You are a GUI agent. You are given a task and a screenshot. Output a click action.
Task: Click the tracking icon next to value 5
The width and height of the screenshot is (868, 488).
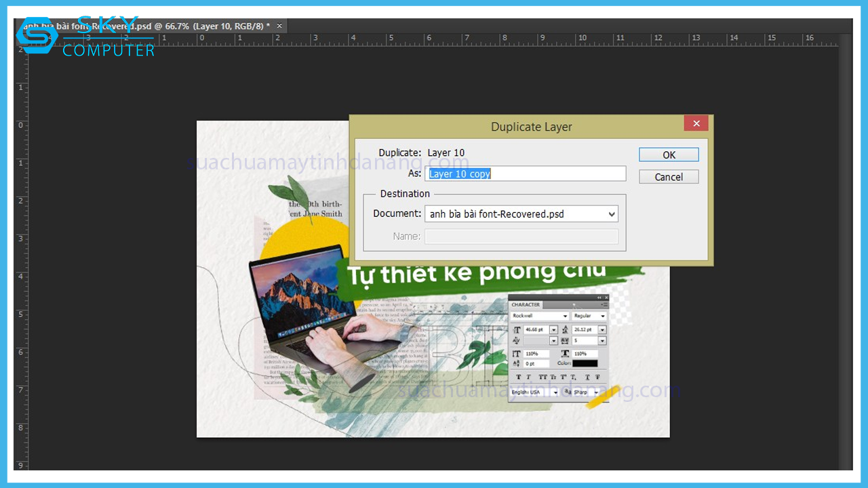pos(566,340)
